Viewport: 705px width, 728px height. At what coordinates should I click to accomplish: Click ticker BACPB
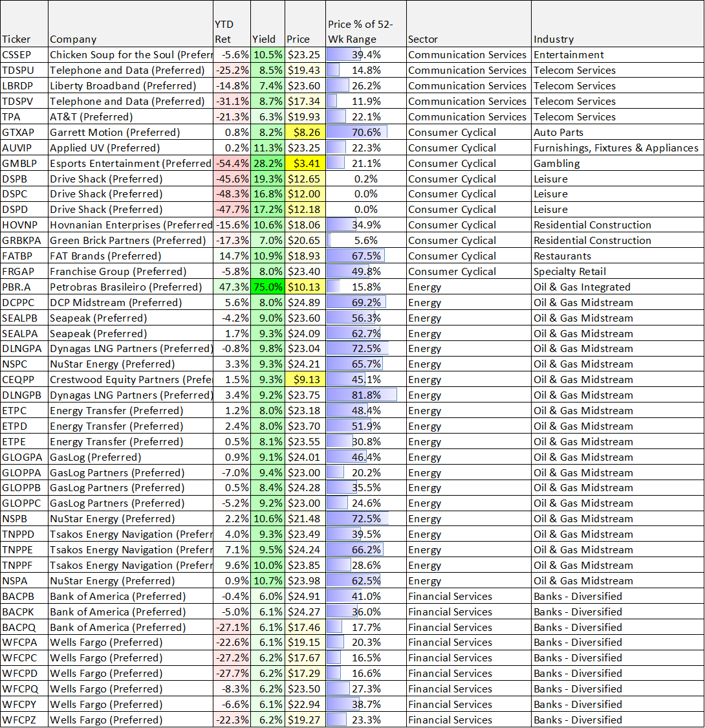24,596
